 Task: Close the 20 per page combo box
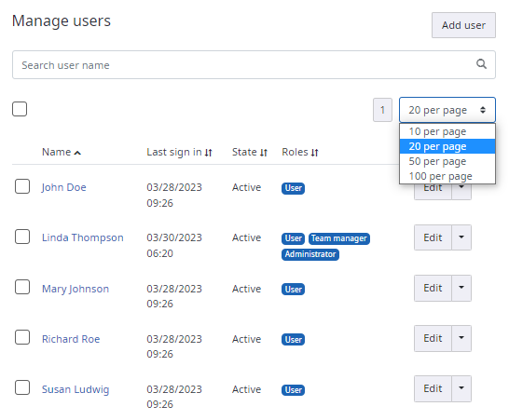click(x=447, y=110)
